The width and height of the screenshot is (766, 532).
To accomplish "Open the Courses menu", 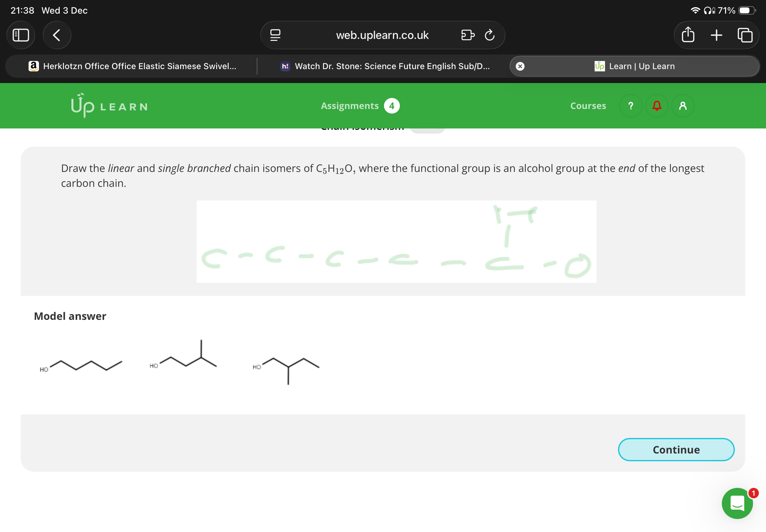I will tap(588, 106).
